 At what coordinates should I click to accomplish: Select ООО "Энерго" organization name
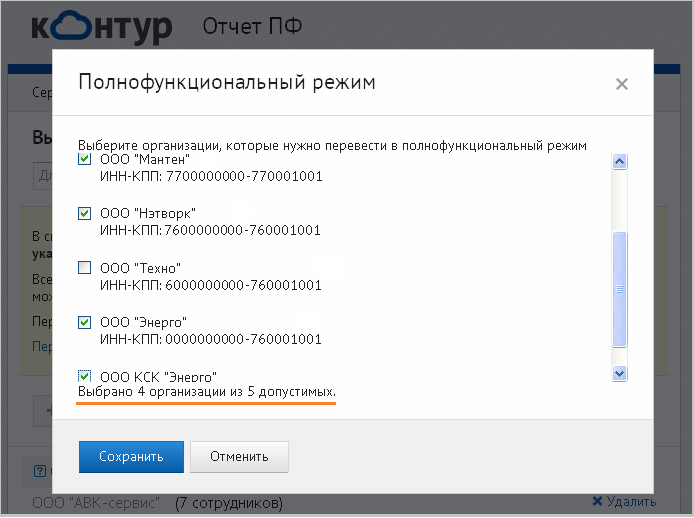pos(143,322)
